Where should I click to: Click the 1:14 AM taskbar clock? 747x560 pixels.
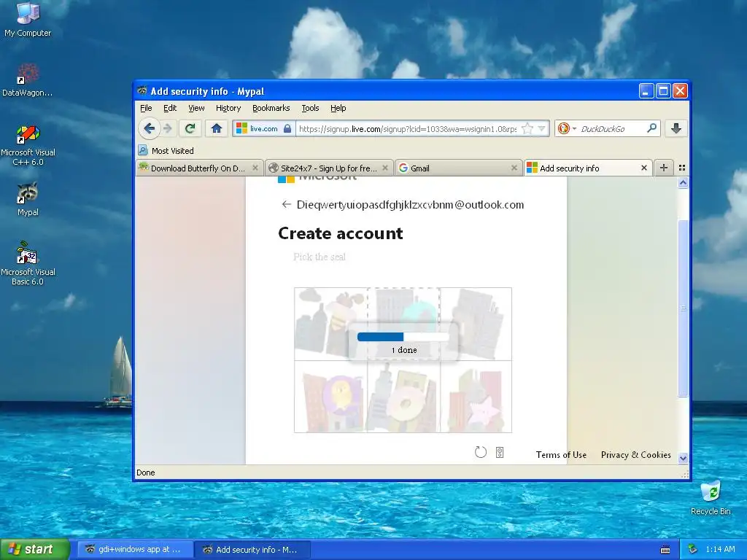point(720,549)
